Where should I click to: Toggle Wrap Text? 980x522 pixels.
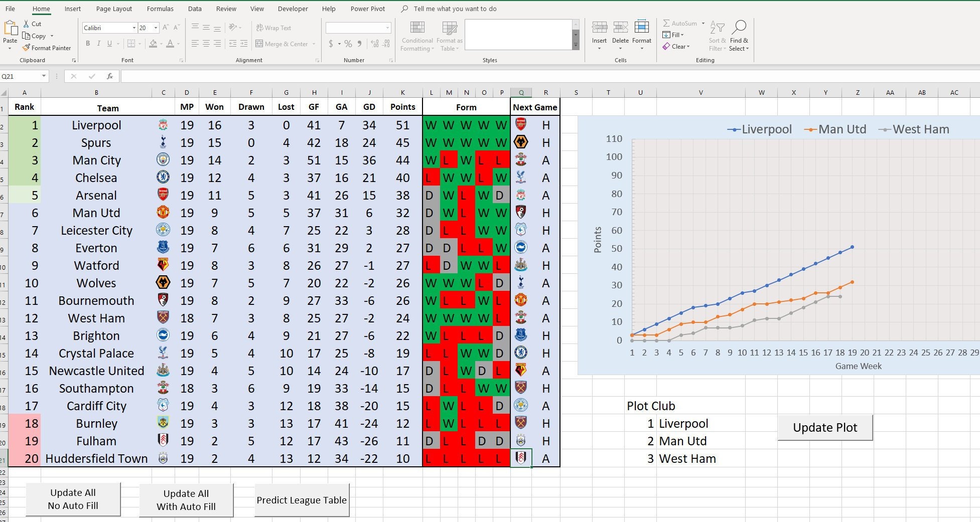pos(273,28)
